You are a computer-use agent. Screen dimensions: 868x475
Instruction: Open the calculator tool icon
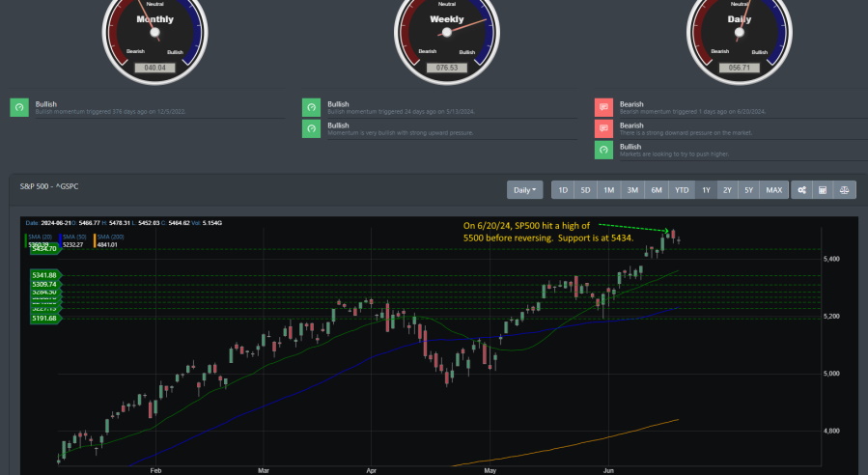(823, 190)
